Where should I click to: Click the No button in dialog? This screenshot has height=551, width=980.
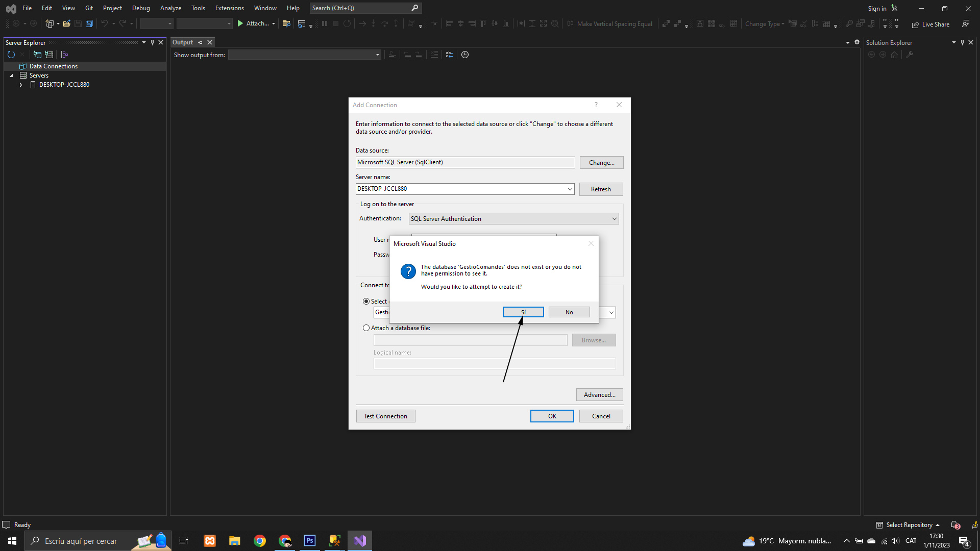pyautogui.click(x=569, y=312)
